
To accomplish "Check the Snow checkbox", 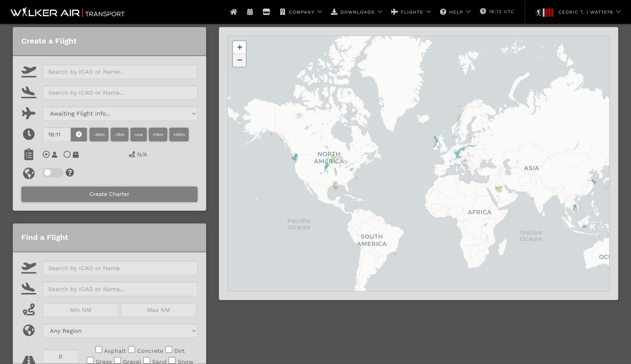I will coord(172,360).
